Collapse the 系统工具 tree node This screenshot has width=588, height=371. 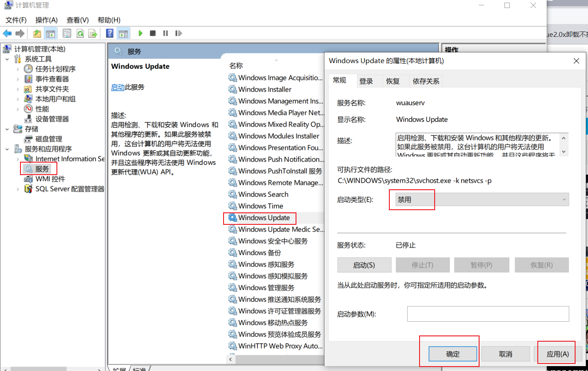coord(7,59)
